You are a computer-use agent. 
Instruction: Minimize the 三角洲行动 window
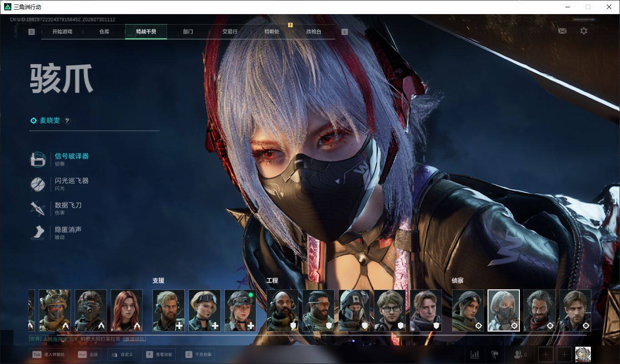[568, 7]
